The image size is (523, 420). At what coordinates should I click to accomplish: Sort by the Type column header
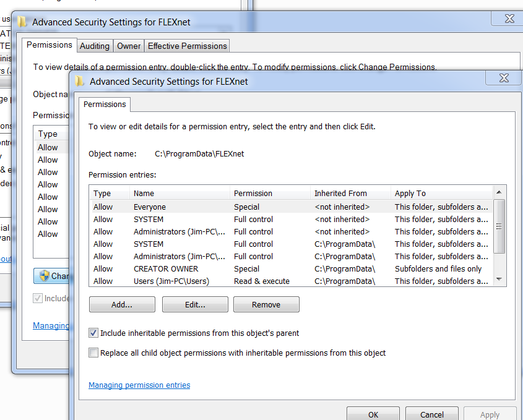[x=110, y=194]
